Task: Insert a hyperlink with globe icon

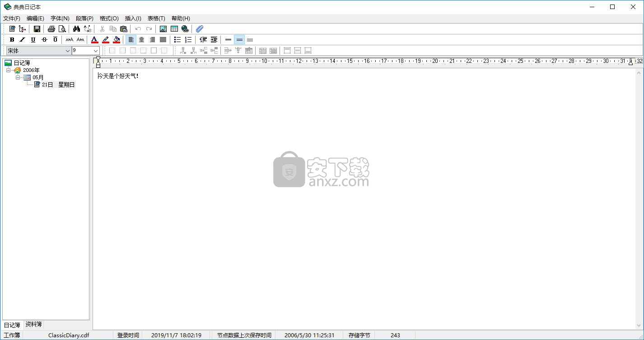Action: (185, 29)
